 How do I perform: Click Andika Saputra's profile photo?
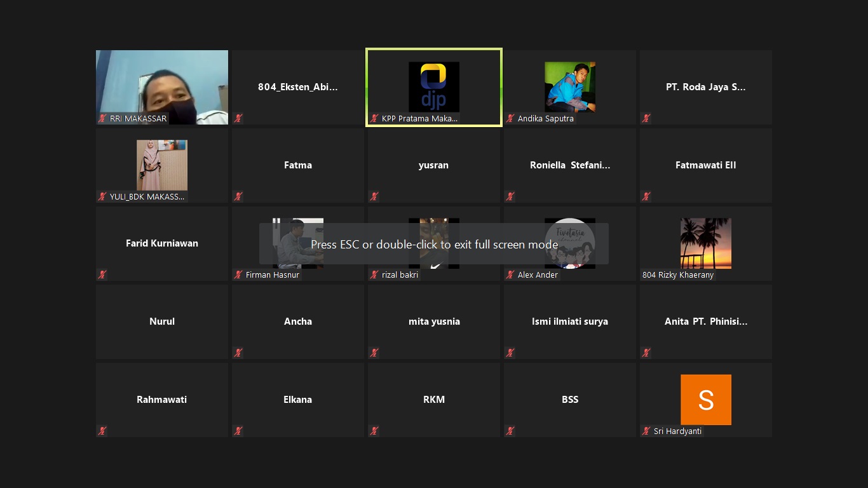tap(570, 86)
